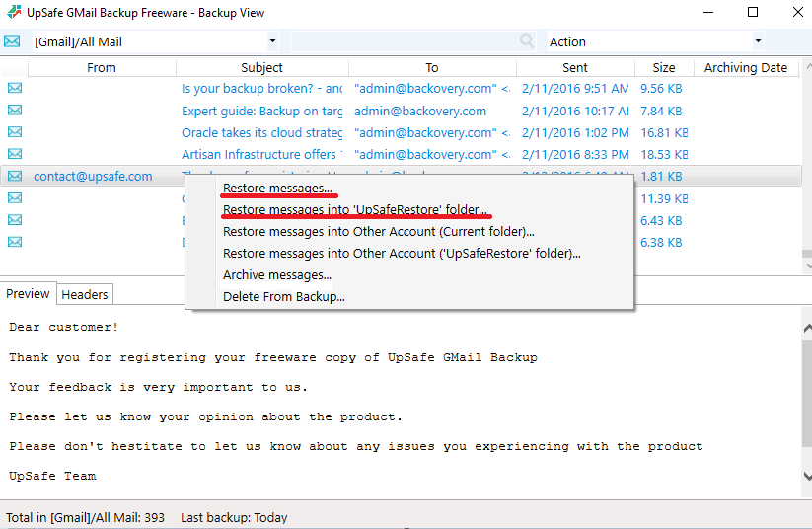The image size is (812, 529).
Task: Click sent date 2/11/2016 8:33 PM
Action: (575, 154)
